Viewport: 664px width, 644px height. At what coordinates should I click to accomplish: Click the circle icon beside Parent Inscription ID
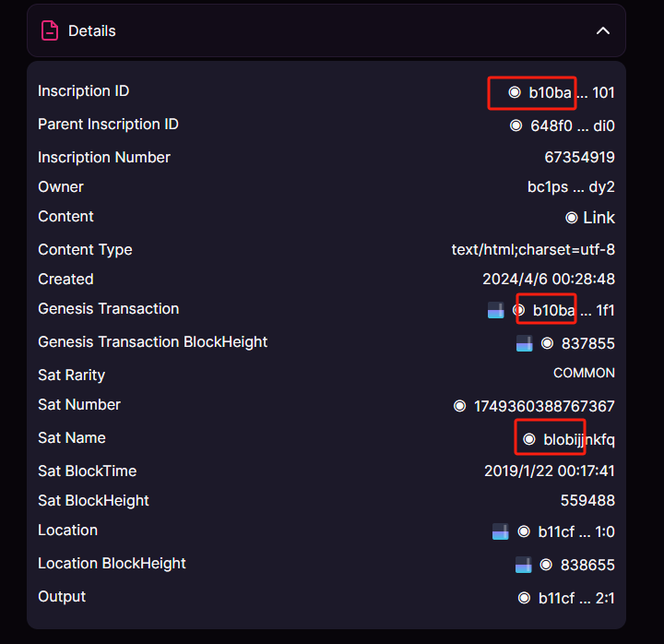[x=516, y=125]
